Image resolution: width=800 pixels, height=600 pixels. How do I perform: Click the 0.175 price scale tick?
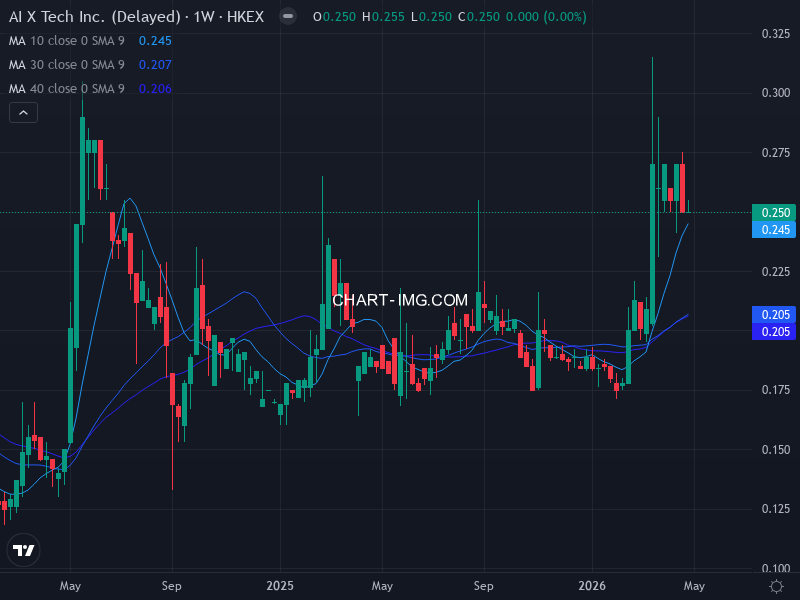[x=776, y=390]
